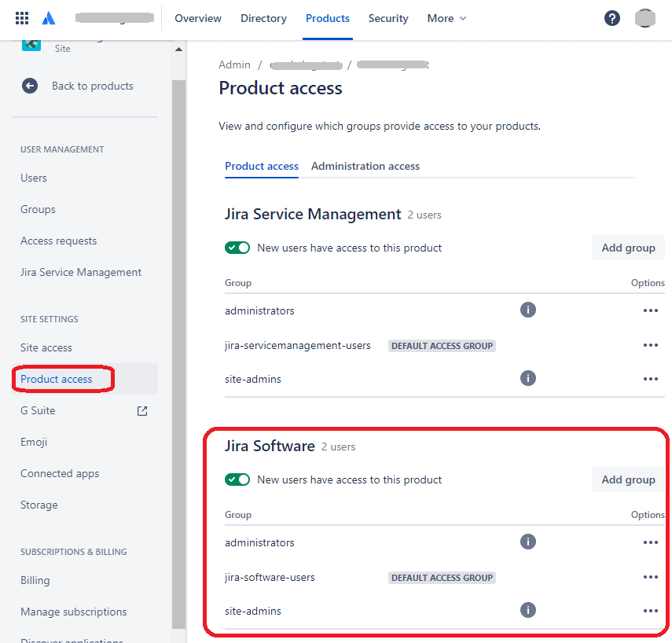The width and height of the screenshot is (672, 643).
Task: Open Site access settings
Action: point(46,347)
